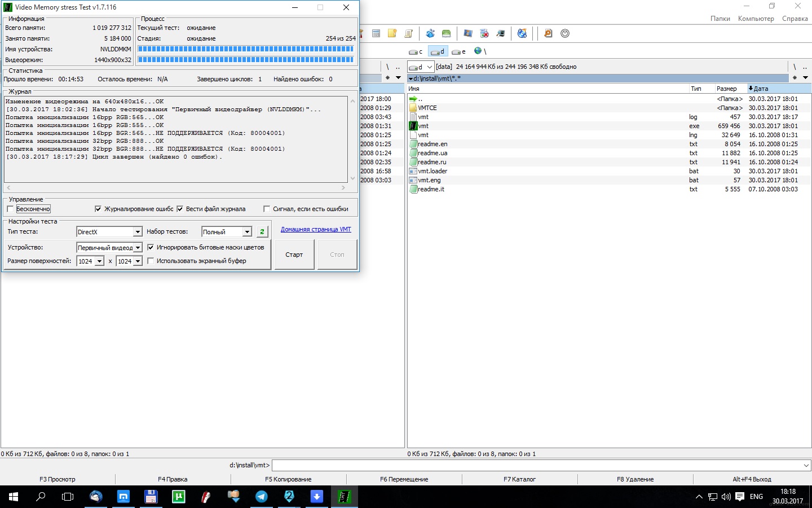Click the journal horizontal scrollbar
812x508 pixels.
coord(175,187)
